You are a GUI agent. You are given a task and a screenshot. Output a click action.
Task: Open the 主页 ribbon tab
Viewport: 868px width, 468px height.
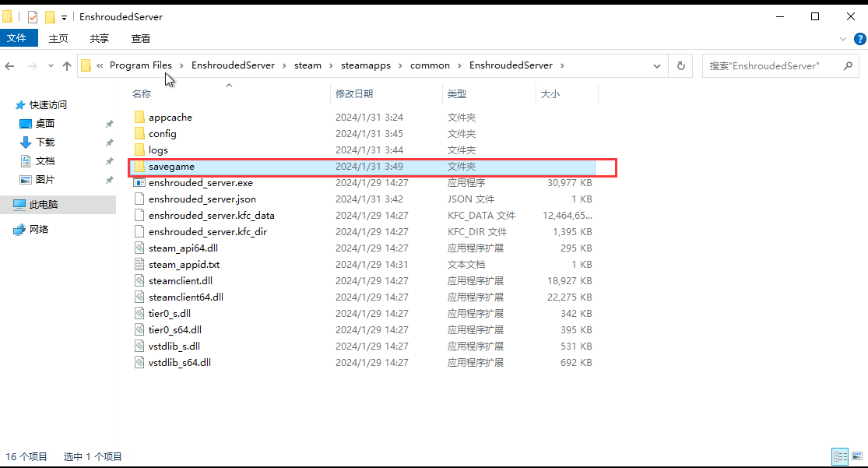coord(58,38)
